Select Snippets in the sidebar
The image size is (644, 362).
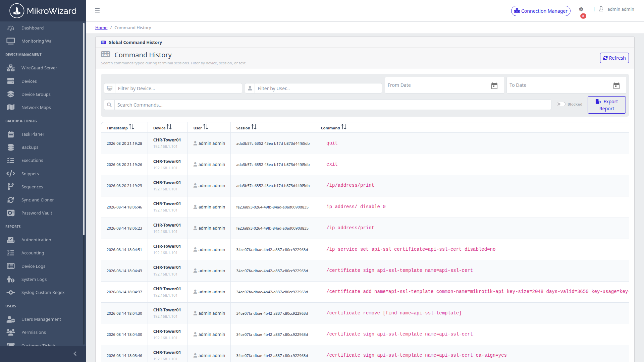pos(30,174)
